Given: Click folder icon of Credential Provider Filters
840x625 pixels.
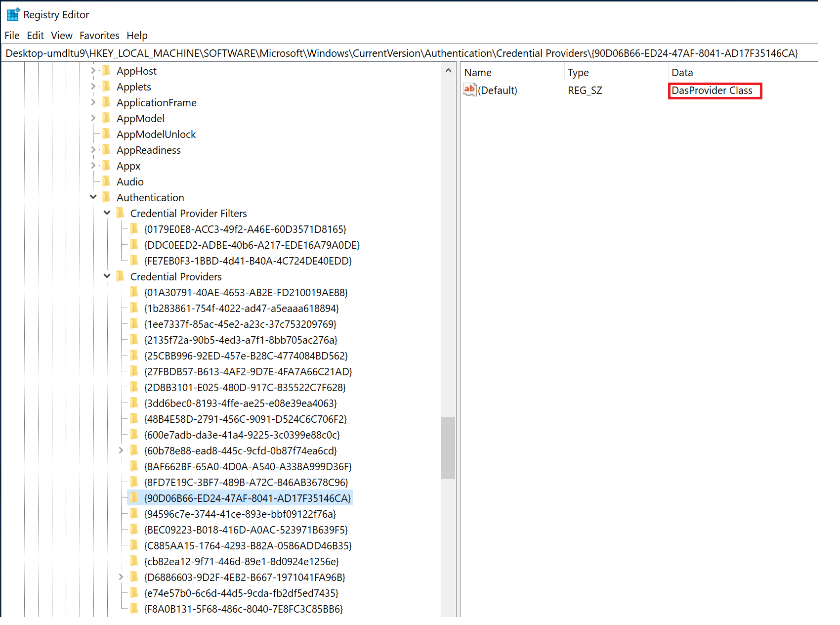Looking at the screenshot, I should tap(121, 213).
